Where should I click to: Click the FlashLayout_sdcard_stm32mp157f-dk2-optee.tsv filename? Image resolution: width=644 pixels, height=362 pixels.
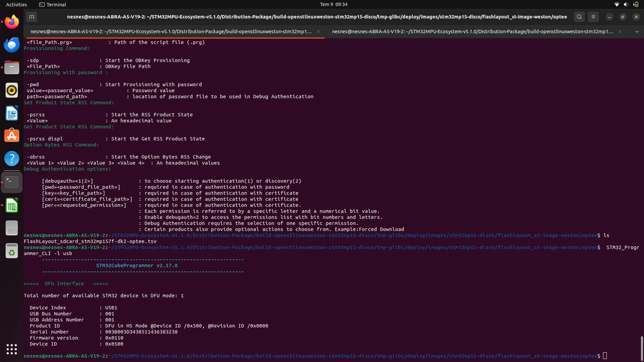[90, 242]
